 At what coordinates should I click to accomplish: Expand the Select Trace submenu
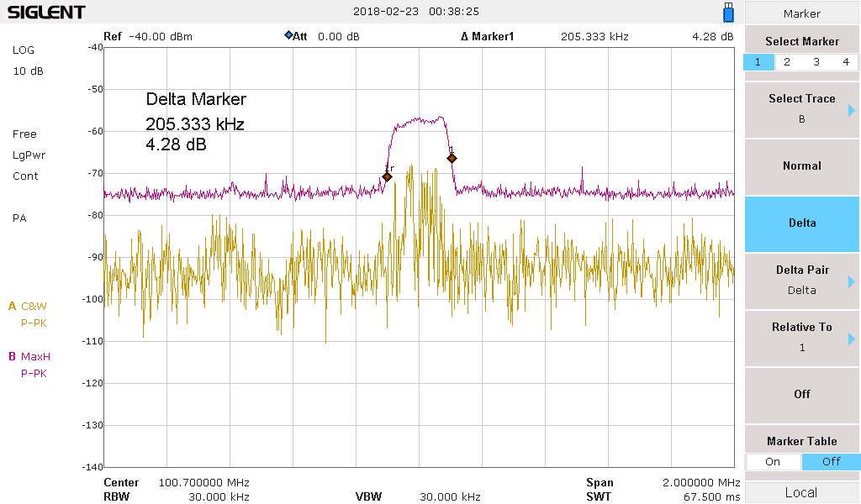point(801,109)
